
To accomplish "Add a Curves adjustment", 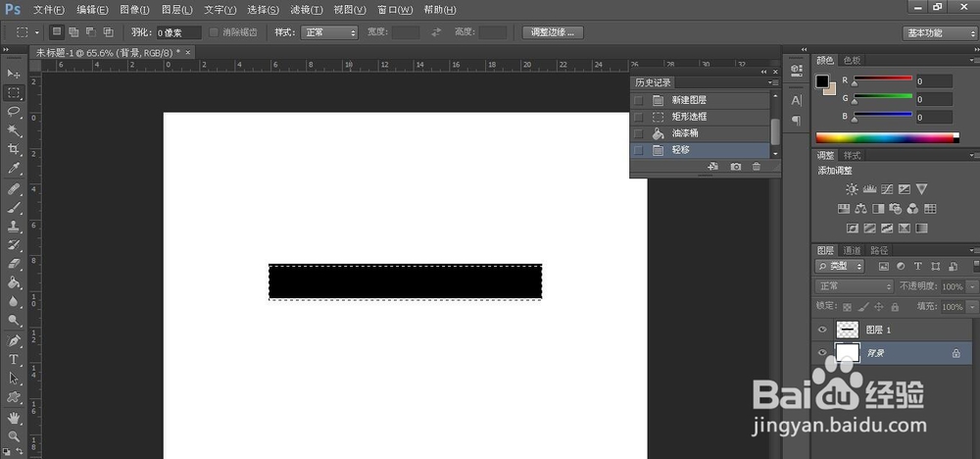I will [x=886, y=189].
